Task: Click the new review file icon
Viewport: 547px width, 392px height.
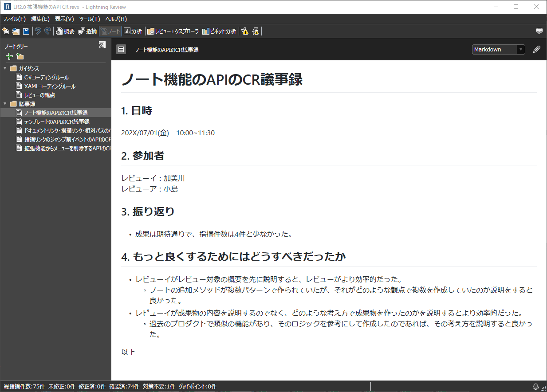Action: pyautogui.click(x=5, y=31)
